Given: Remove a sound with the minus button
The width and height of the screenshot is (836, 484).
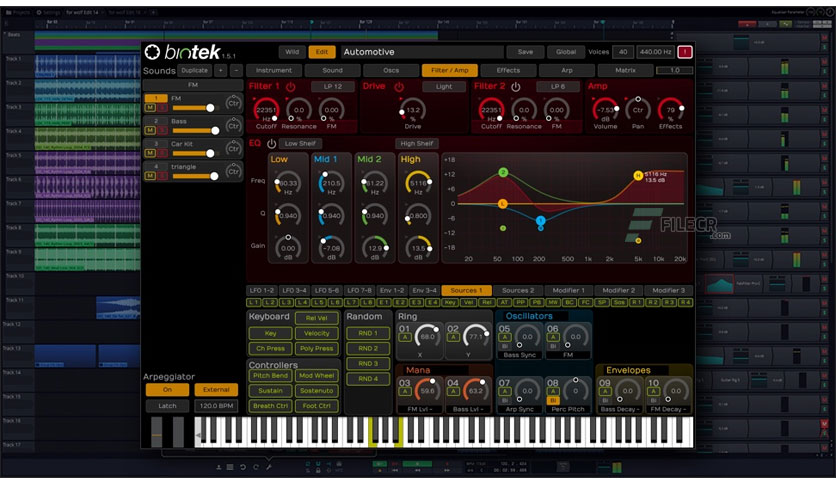Looking at the screenshot, I should point(236,70).
